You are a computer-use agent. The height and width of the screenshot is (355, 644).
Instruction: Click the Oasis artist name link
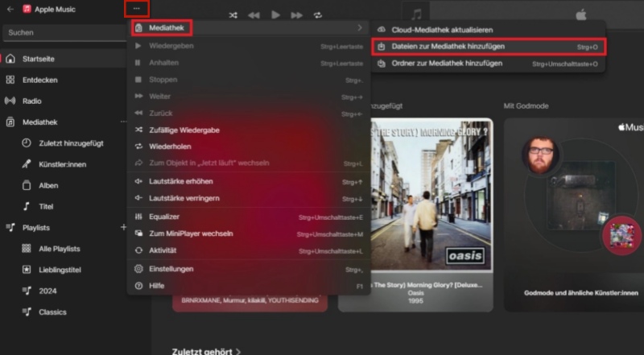(x=415, y=293)
